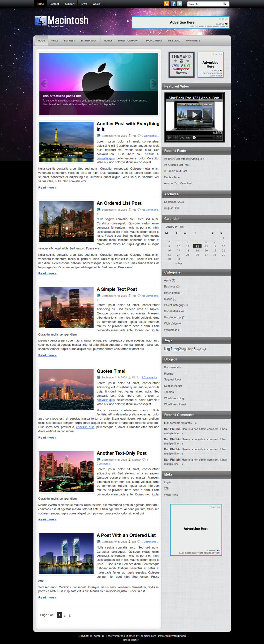Open ThemePix link in footer copyright
Screen dimensions: 264x644
click(x=98, y=636)
